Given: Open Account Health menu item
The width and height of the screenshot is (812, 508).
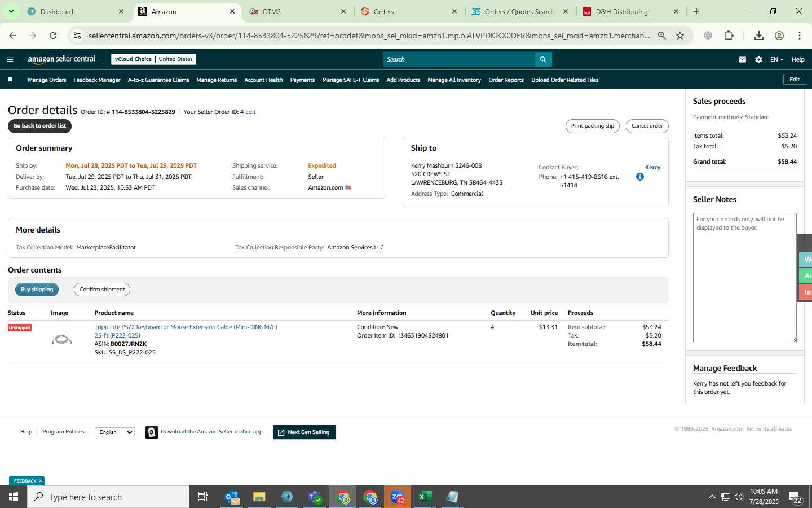Looking at the screenshot, I should coord(263,80).
